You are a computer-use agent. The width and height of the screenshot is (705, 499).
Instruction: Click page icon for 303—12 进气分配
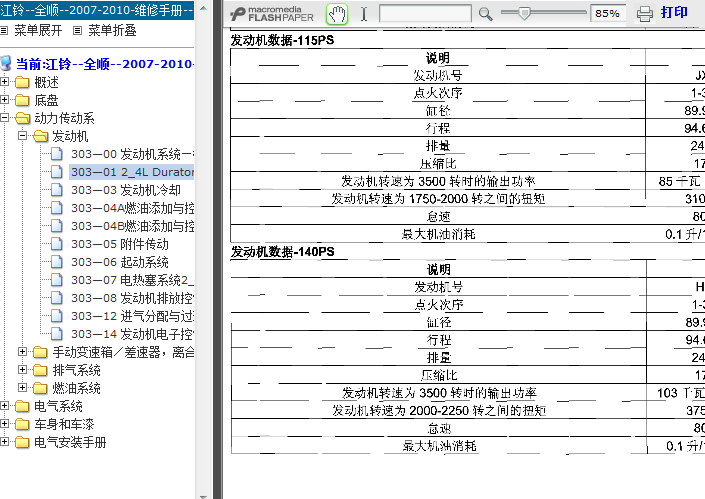[x=57, y=316]
